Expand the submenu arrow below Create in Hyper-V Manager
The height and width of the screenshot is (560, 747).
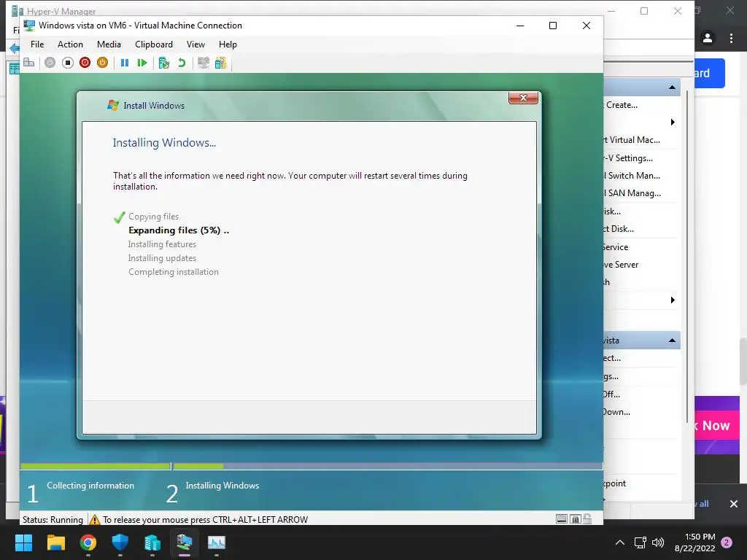tap(673, 122)
